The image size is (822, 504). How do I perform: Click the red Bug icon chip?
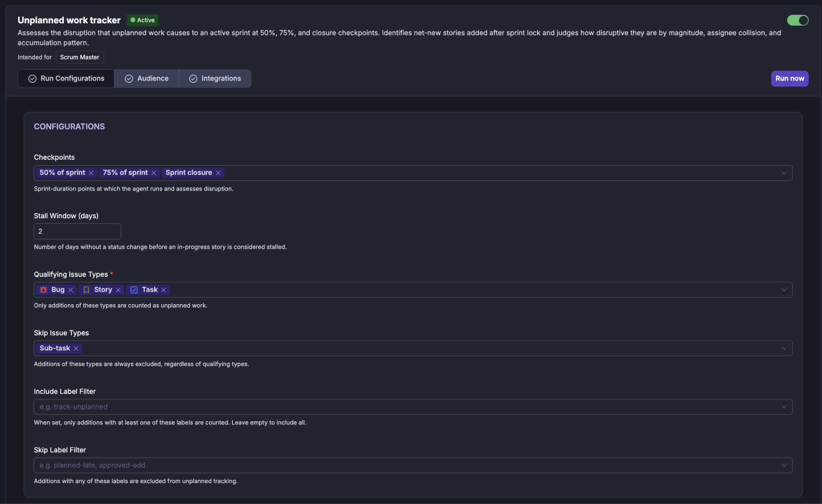click(44, 290)
